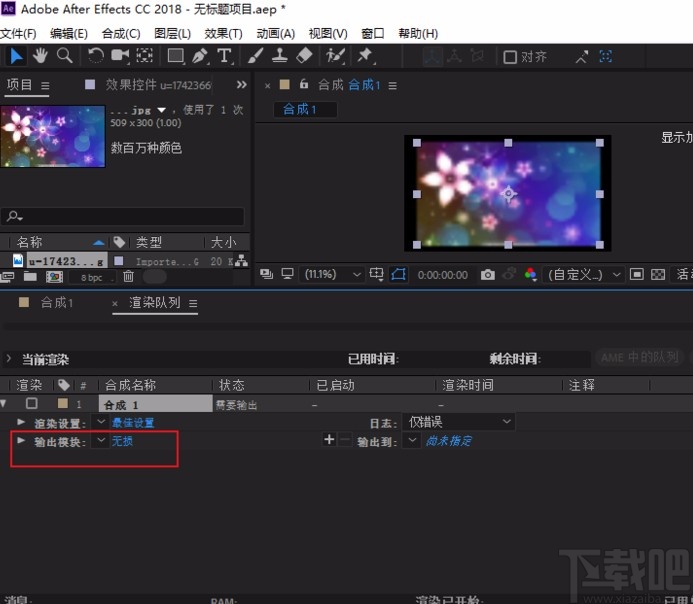Image resolution: width=693 pixels, height=604 pixels.
Task: Open the 输出到 dropdown arrow
Action: pos(411,440)
